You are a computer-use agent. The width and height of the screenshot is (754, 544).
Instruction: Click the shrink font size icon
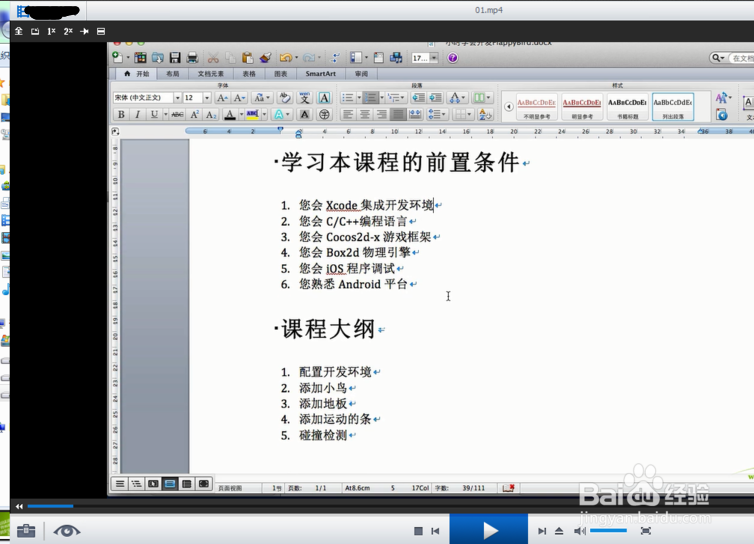[x=239, y=98]
